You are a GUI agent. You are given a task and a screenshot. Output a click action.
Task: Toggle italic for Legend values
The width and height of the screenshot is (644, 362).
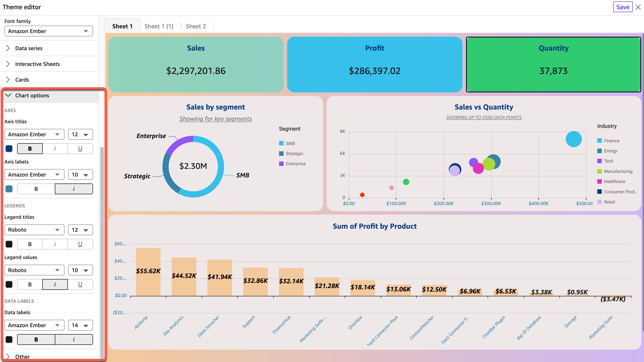[55, 284]
